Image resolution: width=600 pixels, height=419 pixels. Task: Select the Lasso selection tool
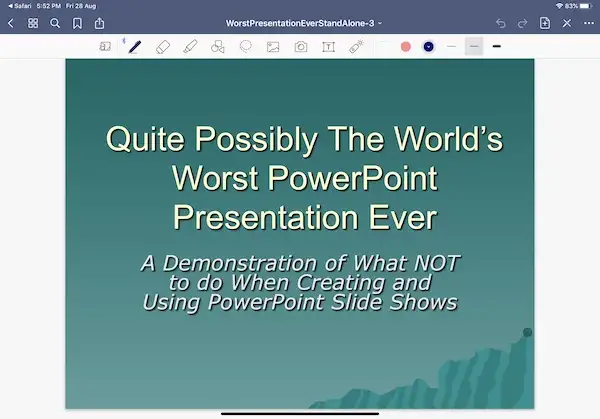246,46
